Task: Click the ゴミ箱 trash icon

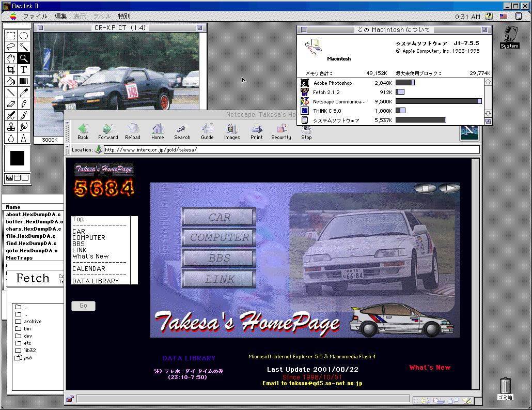Action: tap(506, 389)
